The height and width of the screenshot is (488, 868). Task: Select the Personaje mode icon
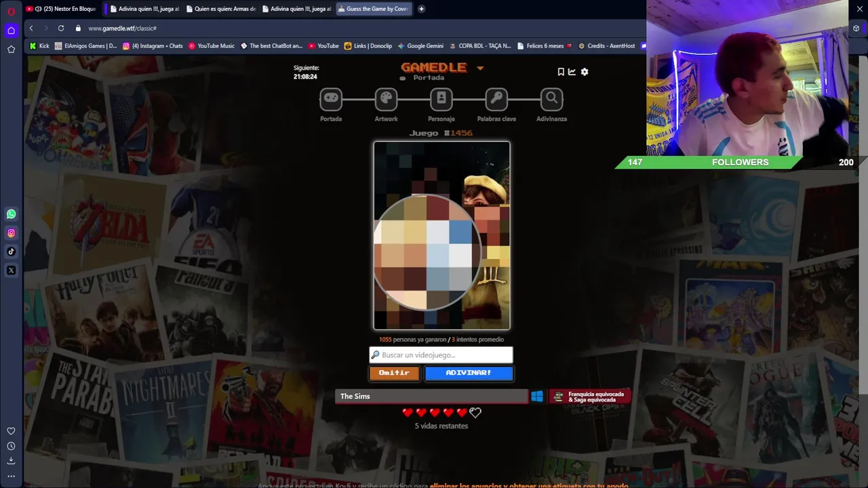pos(441,99)
